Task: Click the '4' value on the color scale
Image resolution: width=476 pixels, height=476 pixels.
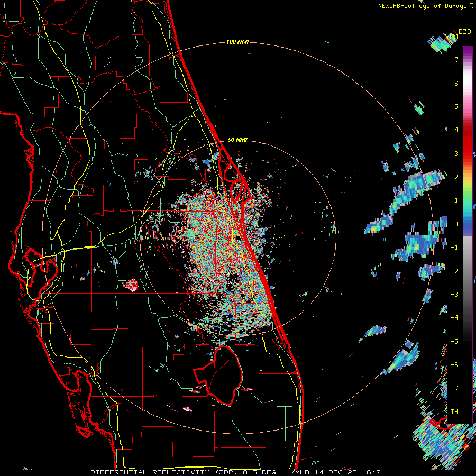Action: coord(456,130)
